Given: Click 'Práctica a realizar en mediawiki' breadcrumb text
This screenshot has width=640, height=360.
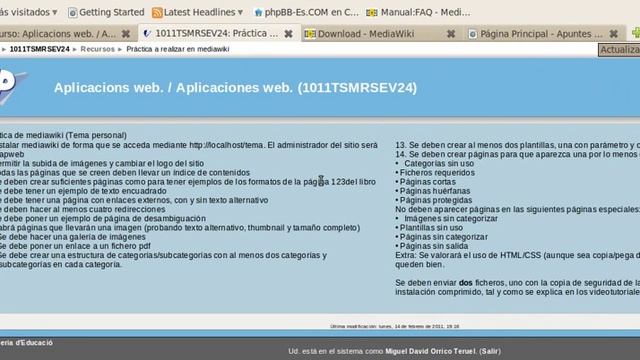Looking at the screenshot, I should [x=178, y=49].
